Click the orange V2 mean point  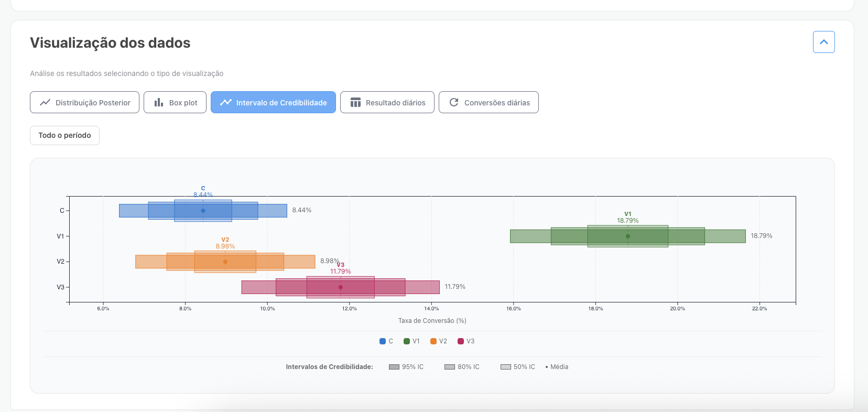(x=225, y=262)
